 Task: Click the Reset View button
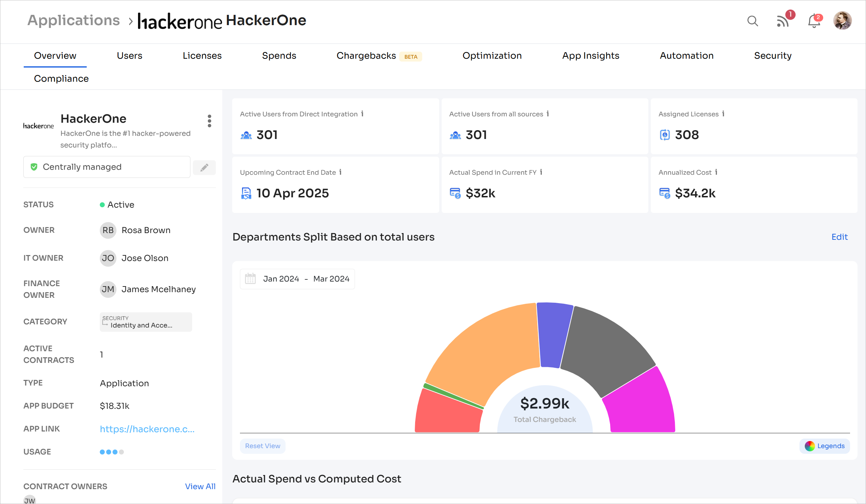click(263, 446)
